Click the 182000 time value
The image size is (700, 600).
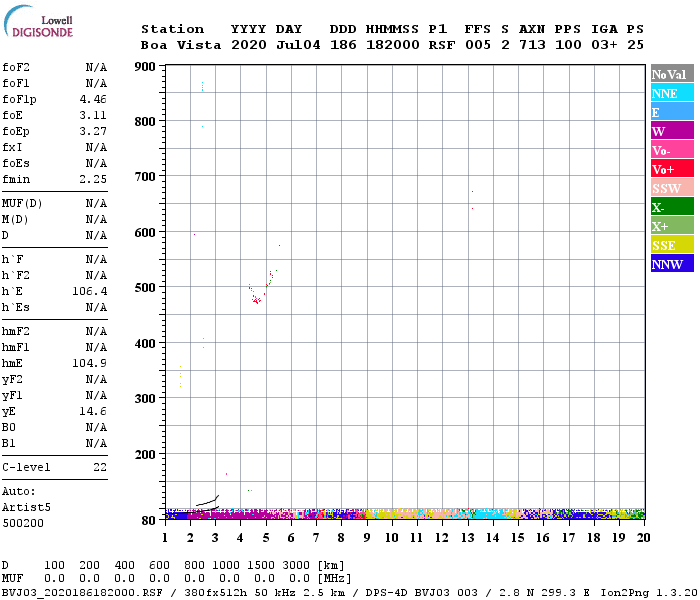(x=392, y=45)
